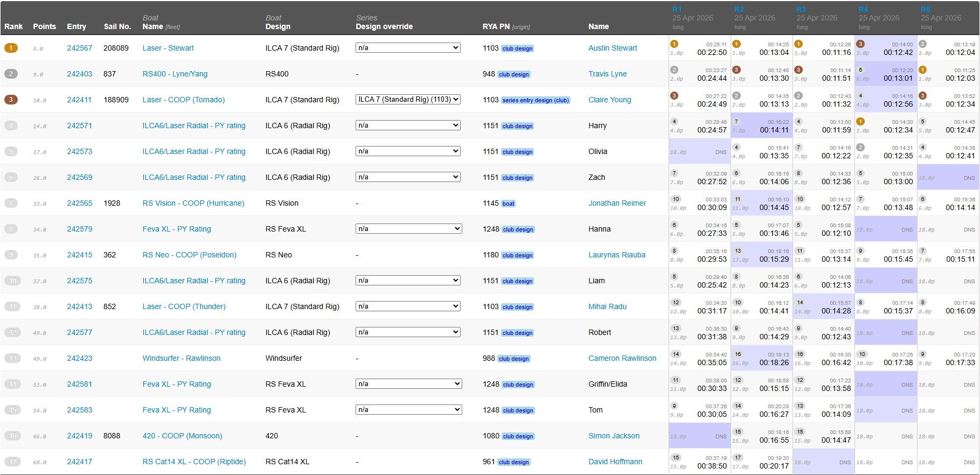Click Rank column header

coord(13,26)
